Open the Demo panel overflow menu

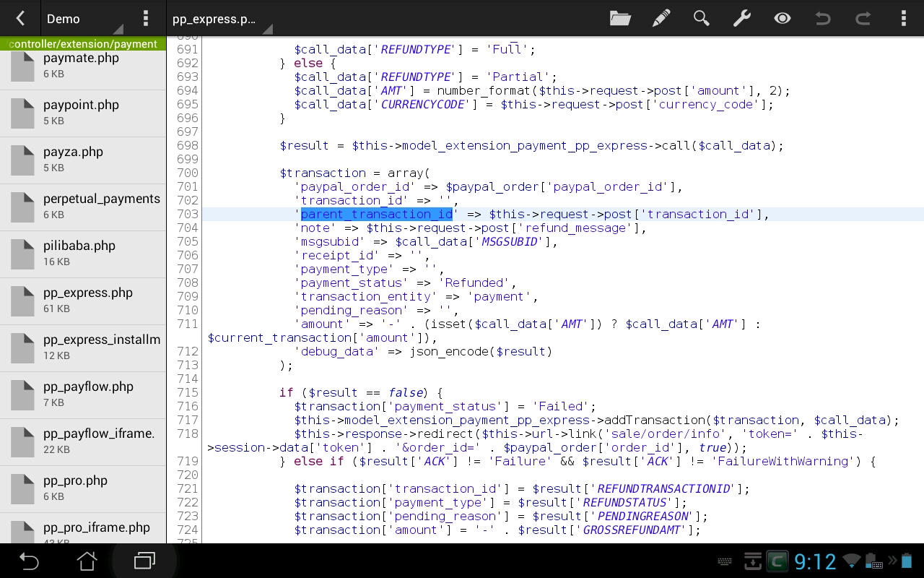click(x=146, y=18)
